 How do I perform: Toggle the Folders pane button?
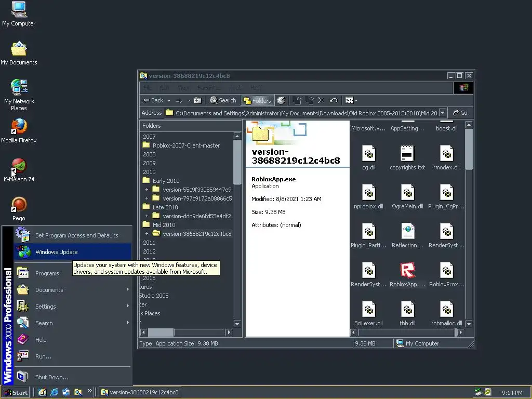pyautogui.click(x=258, y=100)
